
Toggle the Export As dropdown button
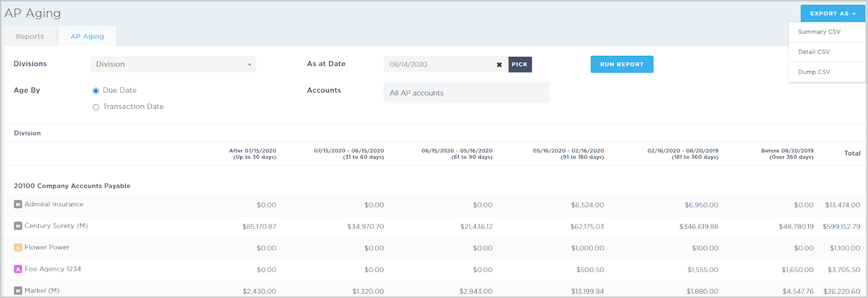(832, 14)
